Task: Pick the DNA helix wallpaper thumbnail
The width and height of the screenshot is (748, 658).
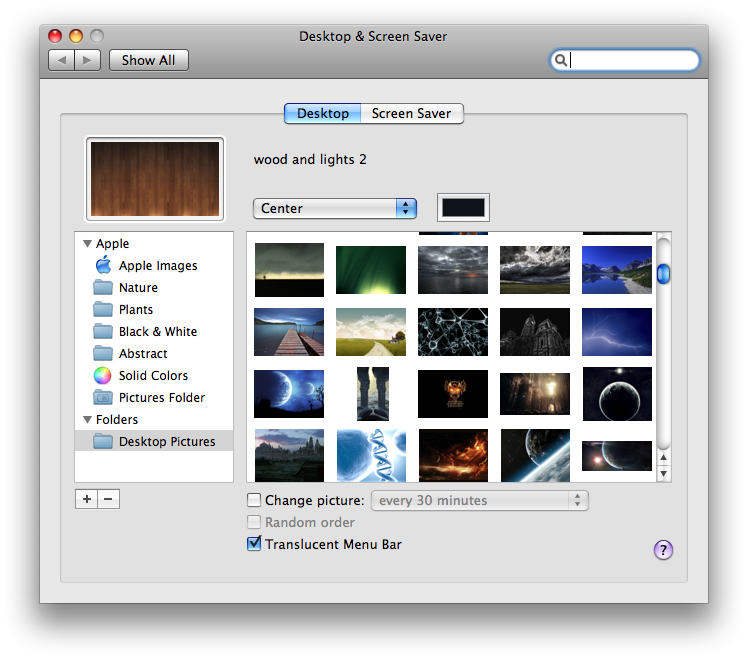Action: click(x=371, y=455)
